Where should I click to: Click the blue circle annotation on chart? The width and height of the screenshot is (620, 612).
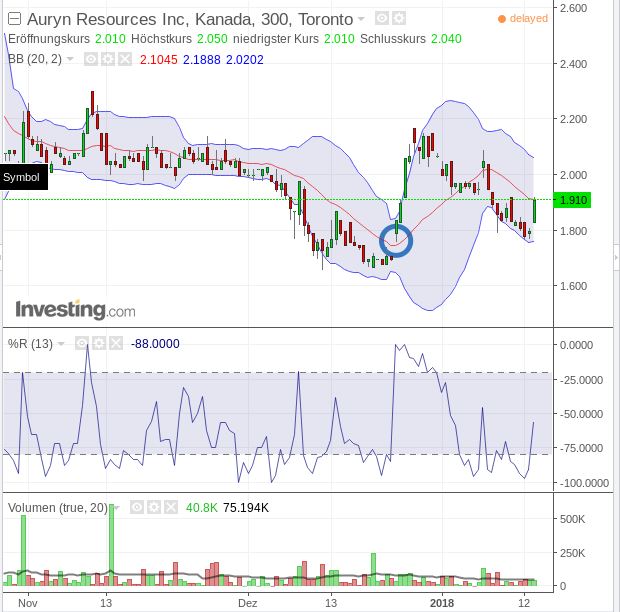click(x=396, y=241)
